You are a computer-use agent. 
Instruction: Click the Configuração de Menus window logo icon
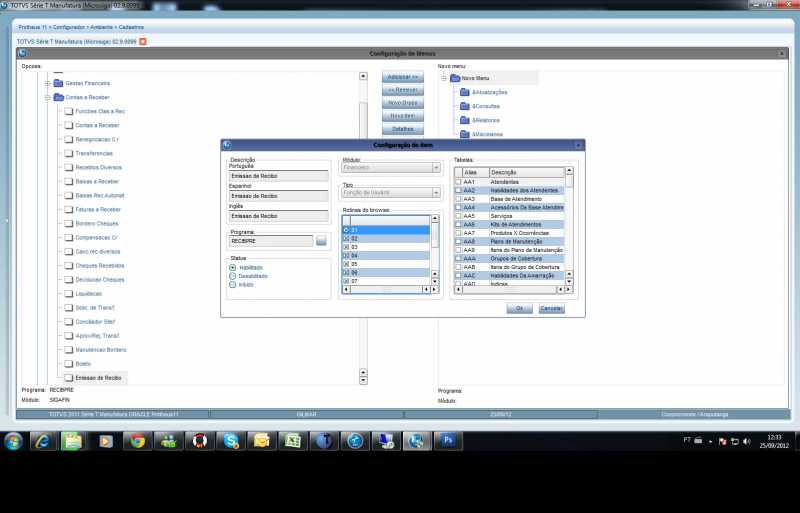pos(22,53)
